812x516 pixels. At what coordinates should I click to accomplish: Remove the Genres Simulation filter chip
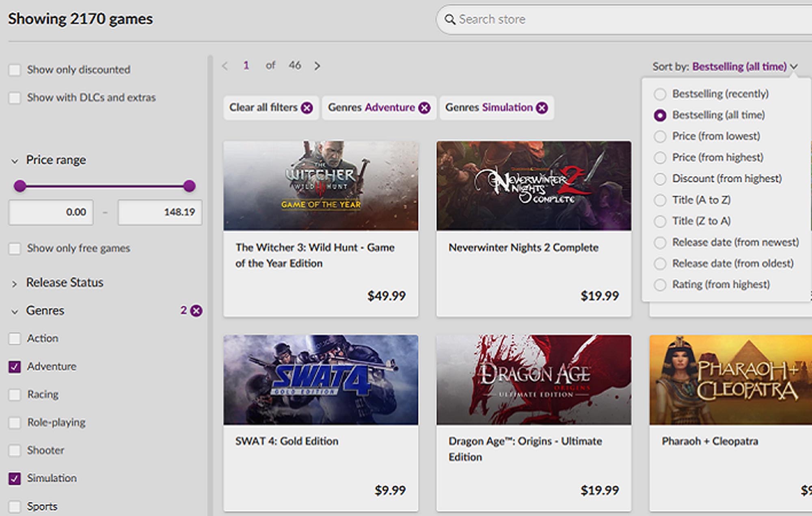[542, 108]
